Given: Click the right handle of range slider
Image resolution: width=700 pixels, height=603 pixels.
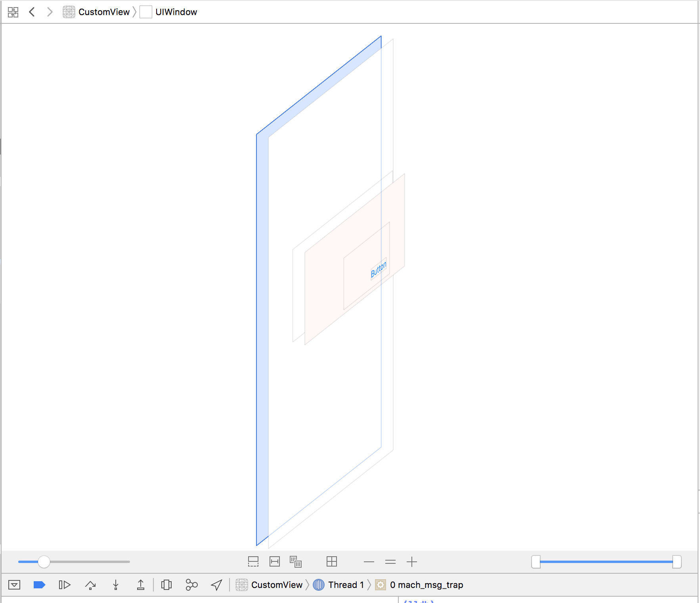Looking at the screenshot, I should pos(677,562).
